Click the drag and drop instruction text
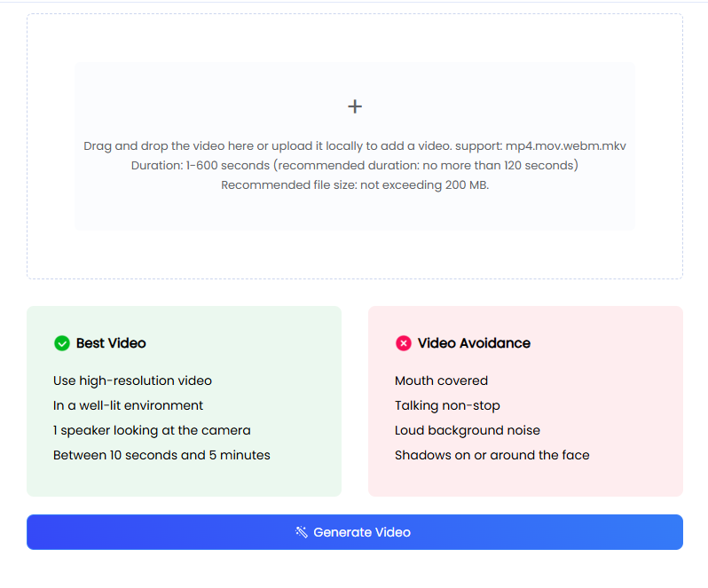 (355, 145)
